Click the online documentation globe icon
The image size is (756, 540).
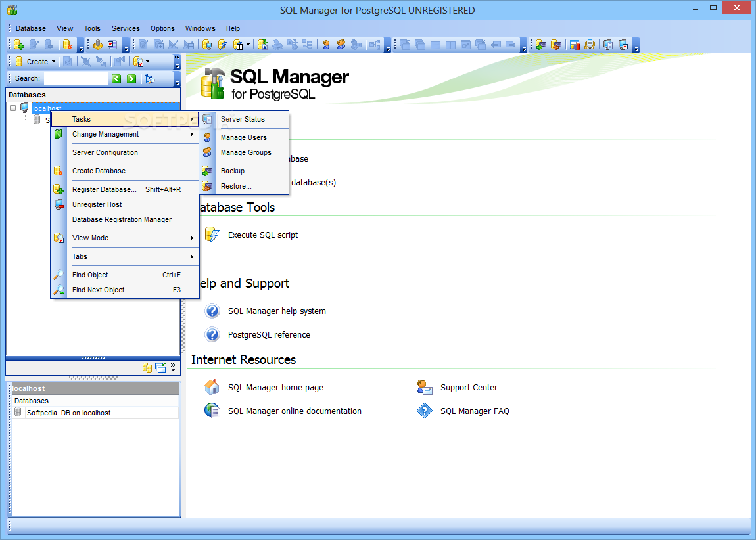tap(212, 411)
